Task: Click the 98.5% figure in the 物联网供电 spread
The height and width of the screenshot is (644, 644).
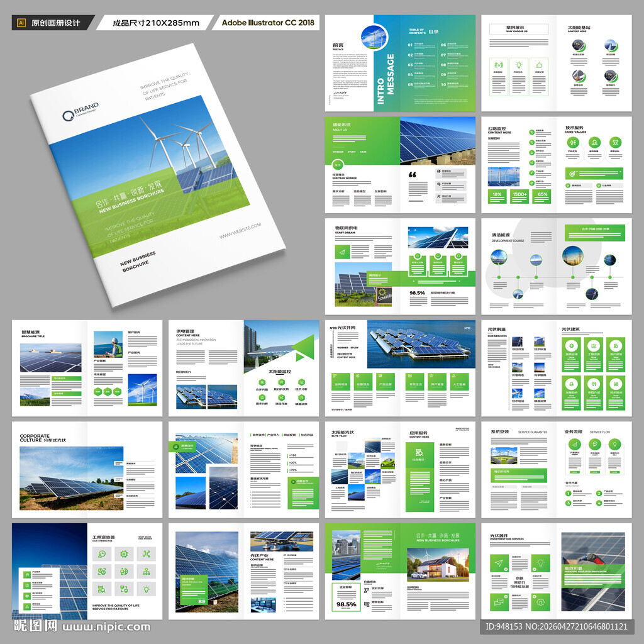Action: coord(418,293)
